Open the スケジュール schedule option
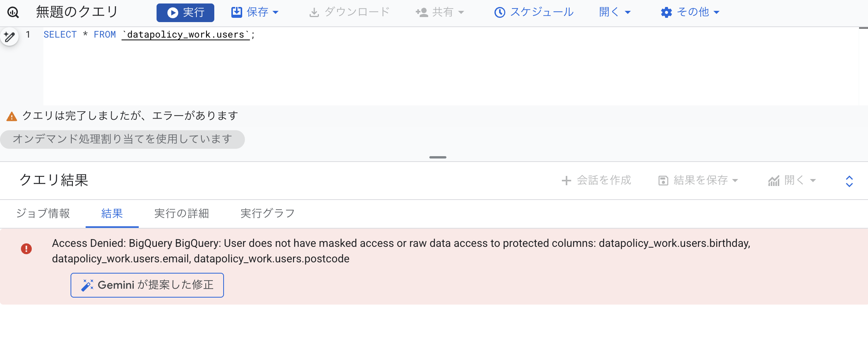Image resolution: width=868 pixels, height=341 pixels. click(x=534, y=12)
